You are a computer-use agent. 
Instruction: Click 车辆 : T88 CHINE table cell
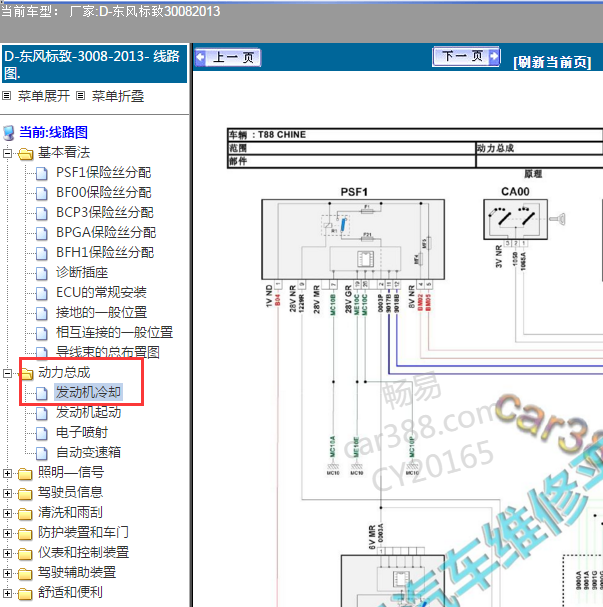point(415,135)
